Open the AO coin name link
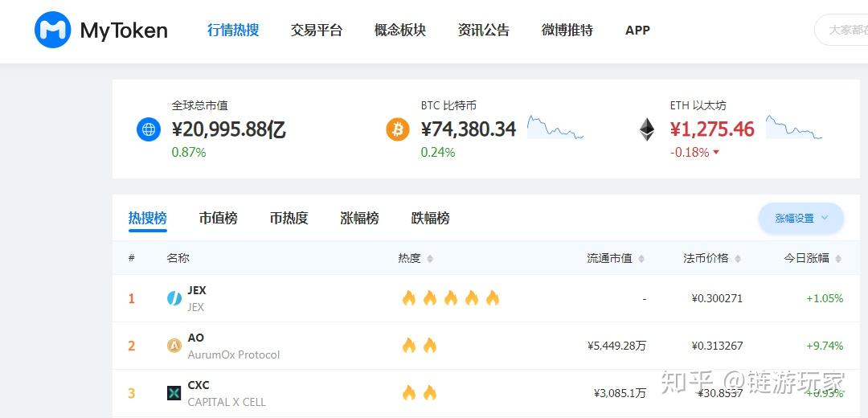 [196, 338]
